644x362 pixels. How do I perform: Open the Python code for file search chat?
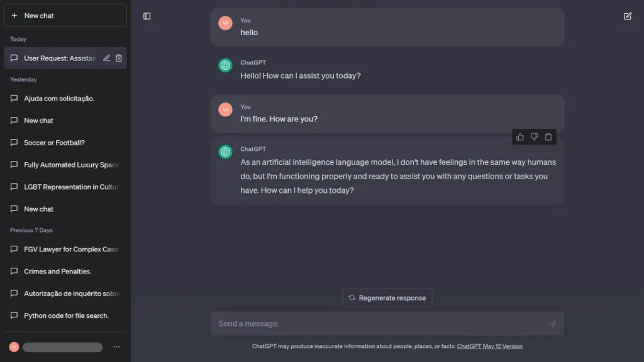[66, 315]
